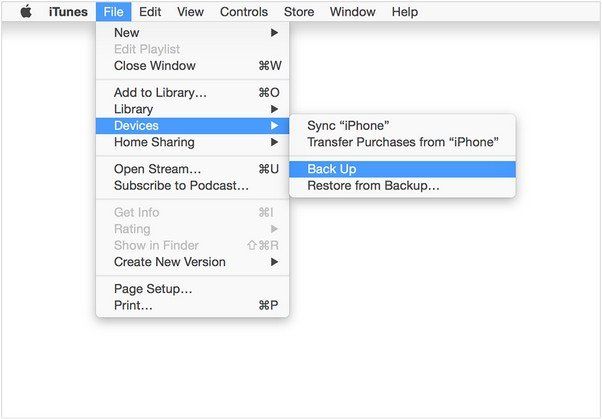Expand the New submenu arrow

tap(274, 33)
